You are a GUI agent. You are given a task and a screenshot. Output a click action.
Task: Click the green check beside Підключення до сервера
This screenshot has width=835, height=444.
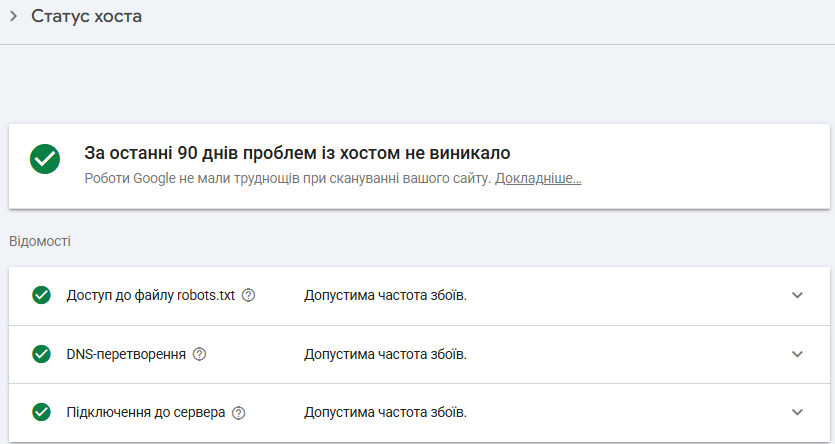(x=42, y=412)
